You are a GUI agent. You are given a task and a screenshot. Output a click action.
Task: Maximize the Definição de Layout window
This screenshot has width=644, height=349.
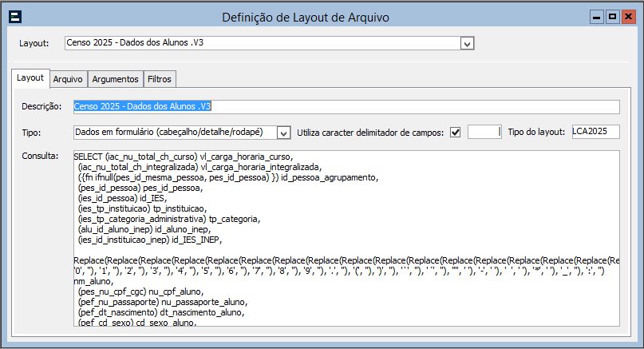click(612, 17)
